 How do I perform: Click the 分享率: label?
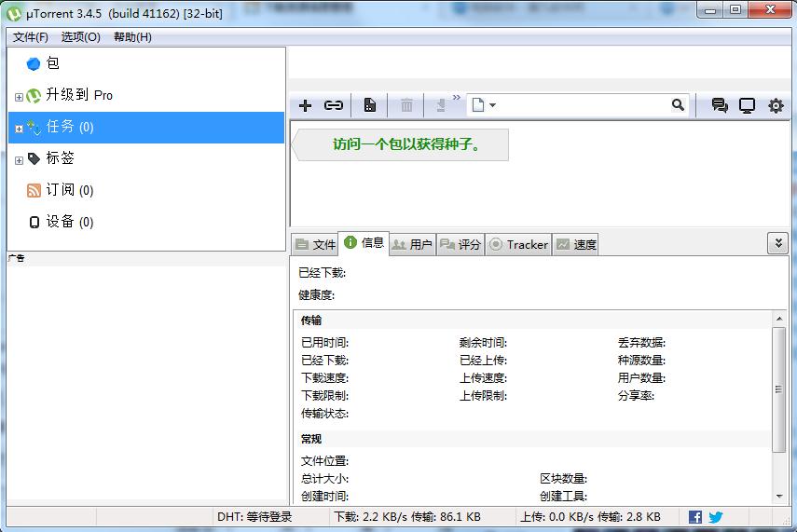[636, 395]
